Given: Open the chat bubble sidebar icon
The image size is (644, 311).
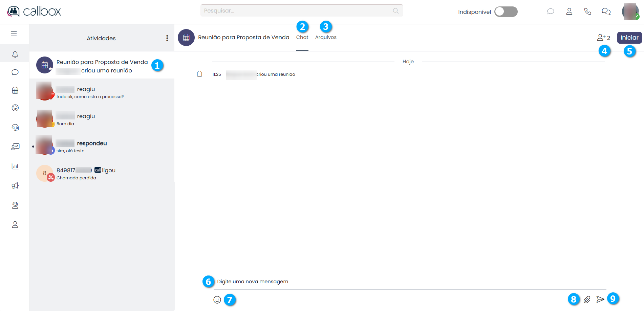Looking at the screenshot, I should click(15, 72).
